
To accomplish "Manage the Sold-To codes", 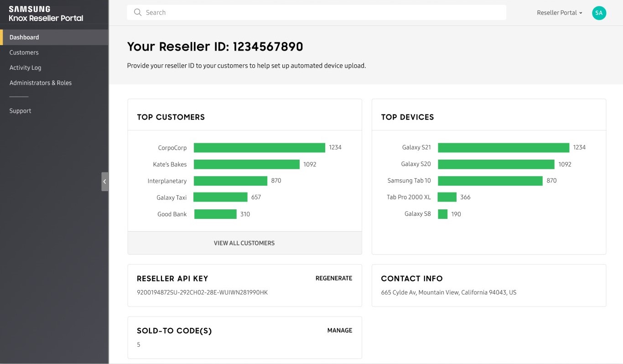I will click(340, 330).
